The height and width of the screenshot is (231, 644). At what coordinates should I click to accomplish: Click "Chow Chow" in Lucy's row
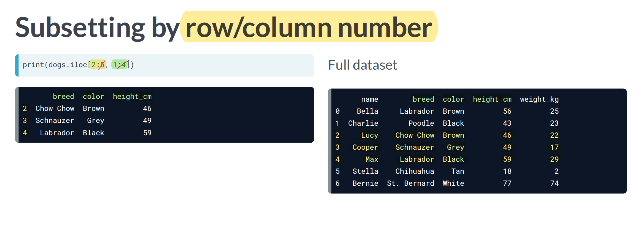[415, 135]
